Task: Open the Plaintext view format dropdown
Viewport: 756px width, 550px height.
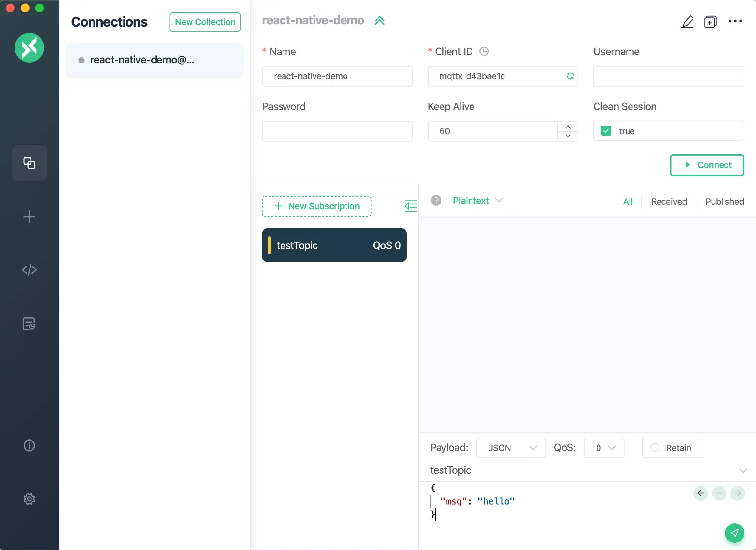Action: pos(477,201)
